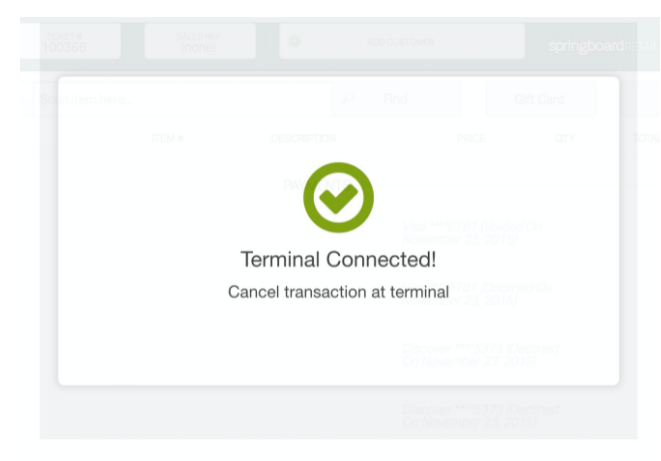Click the ITEM # column header

coord(167,138)
